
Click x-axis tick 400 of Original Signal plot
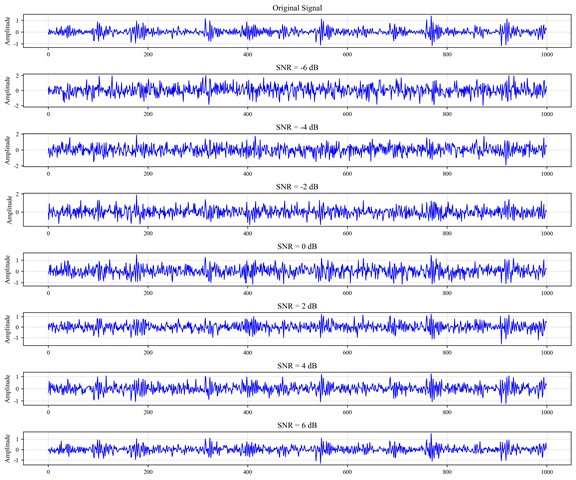(x=248, y=54)
